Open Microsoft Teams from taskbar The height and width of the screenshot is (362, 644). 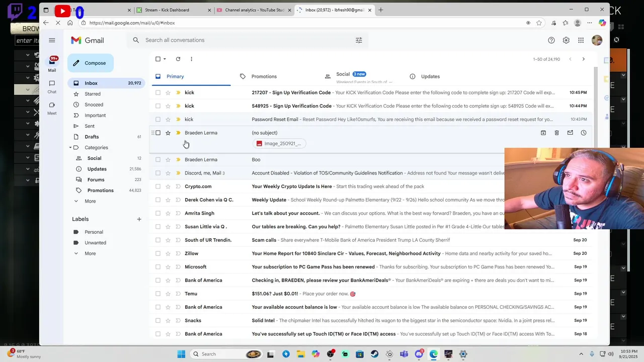404,354
